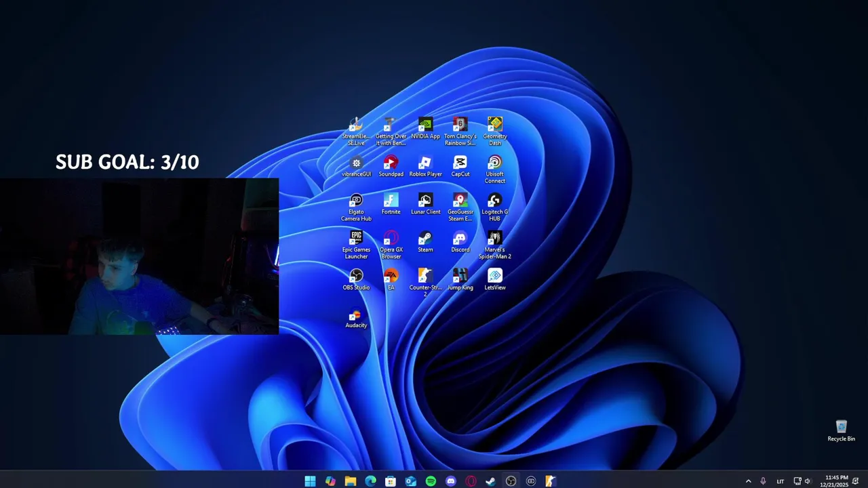Select the OBS Studio desktop icon
This screenshot has height=488, width=868.
coord(356,280)
